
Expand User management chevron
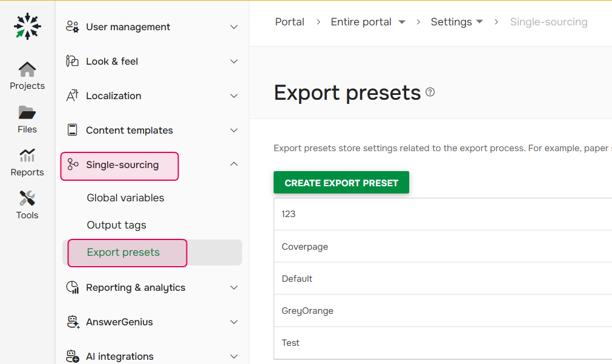coord(234,27)
